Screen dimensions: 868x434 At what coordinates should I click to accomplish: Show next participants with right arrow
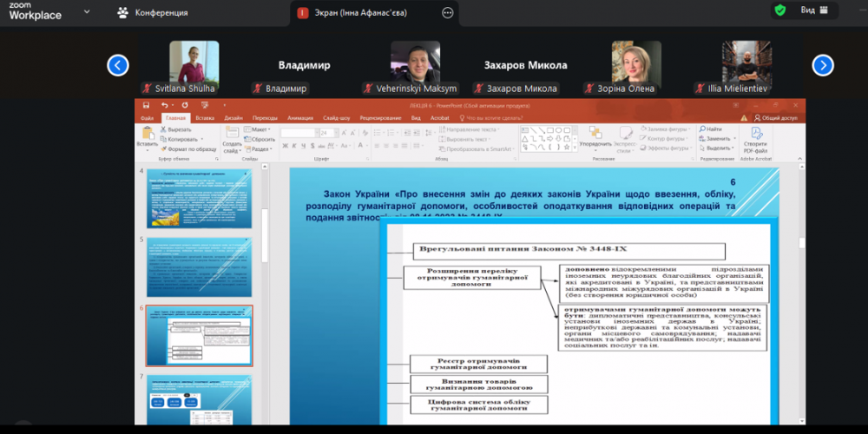pyautogui.click(x=823, y=65)
